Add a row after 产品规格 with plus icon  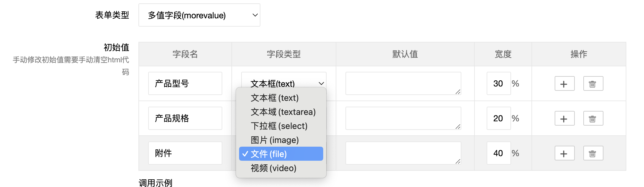[564, 119]
